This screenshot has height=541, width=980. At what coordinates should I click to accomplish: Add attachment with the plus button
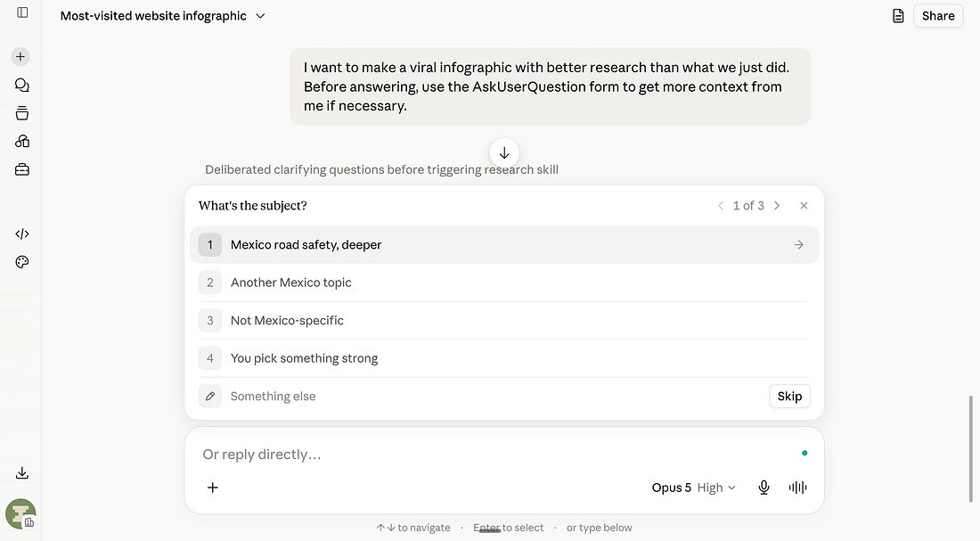(x=213, y=488)
